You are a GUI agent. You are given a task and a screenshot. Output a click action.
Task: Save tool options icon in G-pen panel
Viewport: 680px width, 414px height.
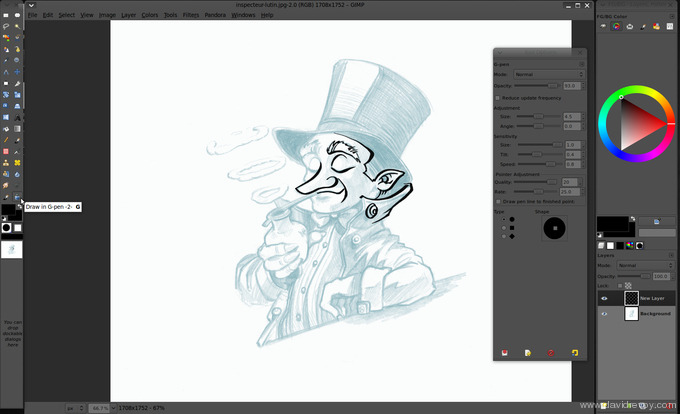[x=505, y=353]
